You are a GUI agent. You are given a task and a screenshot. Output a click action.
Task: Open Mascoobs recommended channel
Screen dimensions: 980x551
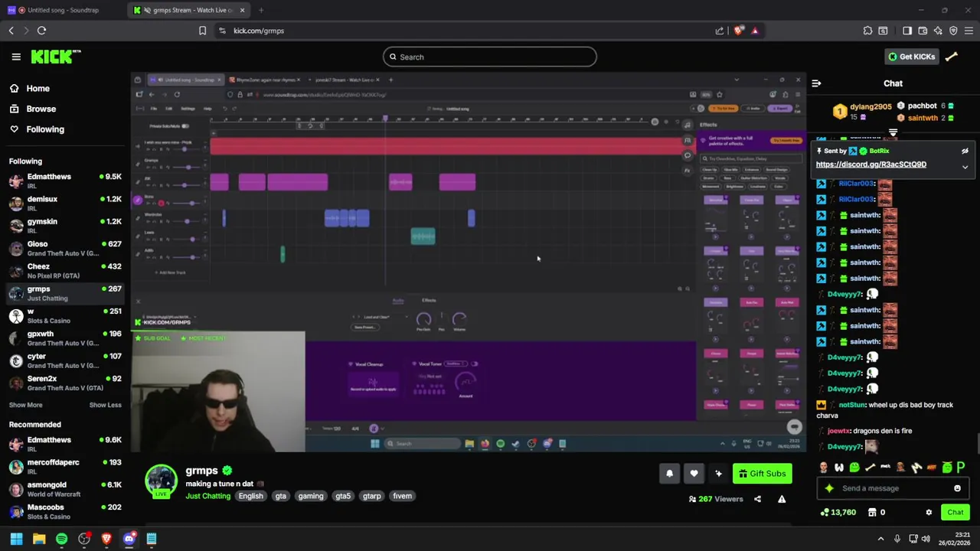65,511
